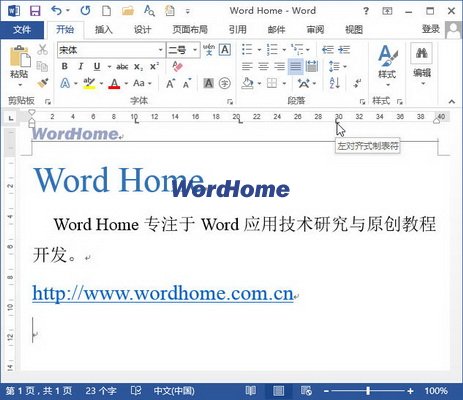Toggle bold formatting
Image resolution: width=463 pixels, height=400 pixels.
[x=65, y=66]
